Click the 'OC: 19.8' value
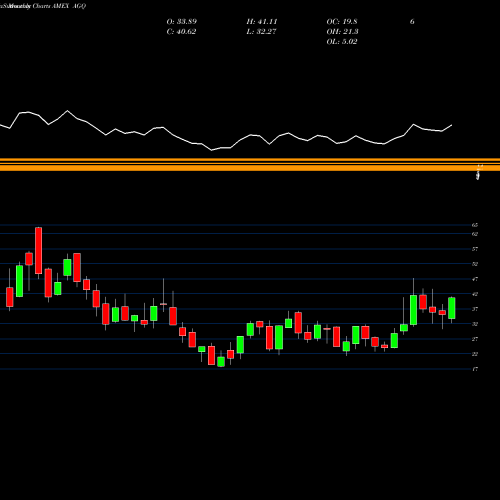Screen dimensions: 500x500 point(342,22)
